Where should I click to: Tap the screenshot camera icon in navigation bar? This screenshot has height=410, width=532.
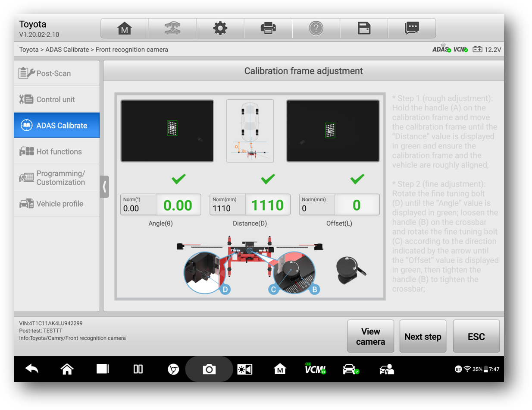[x=209, y=369]
